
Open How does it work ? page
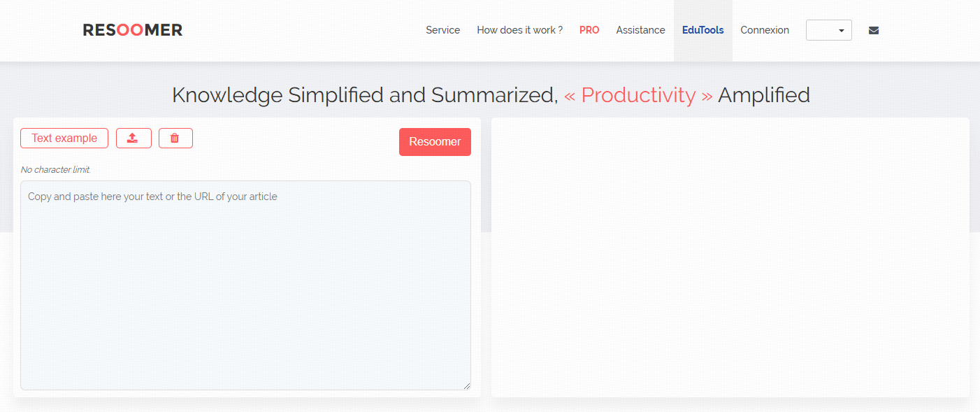[520, 30]
